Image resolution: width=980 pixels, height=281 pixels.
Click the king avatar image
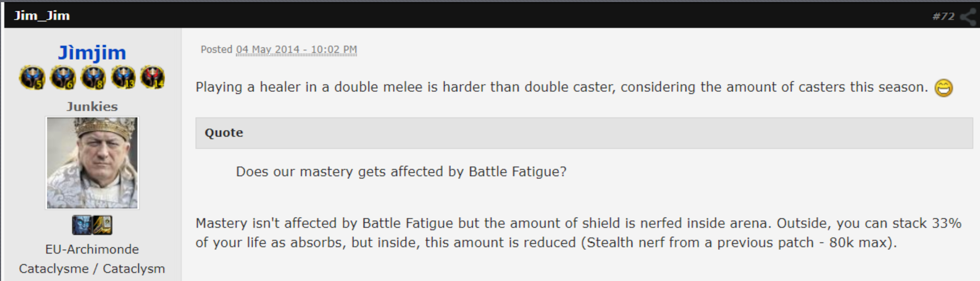coord(92,163)
